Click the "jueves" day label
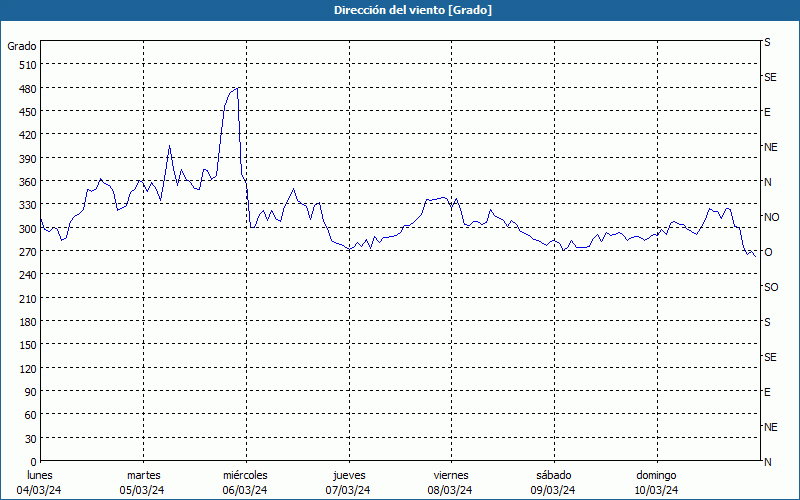The image size is (800, 500). point(349,476)
